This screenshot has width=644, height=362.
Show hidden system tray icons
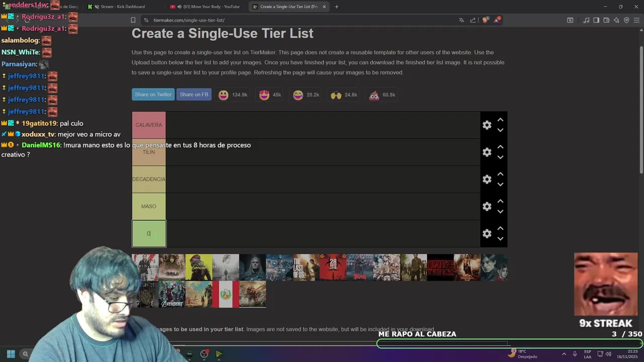point(564,354)
